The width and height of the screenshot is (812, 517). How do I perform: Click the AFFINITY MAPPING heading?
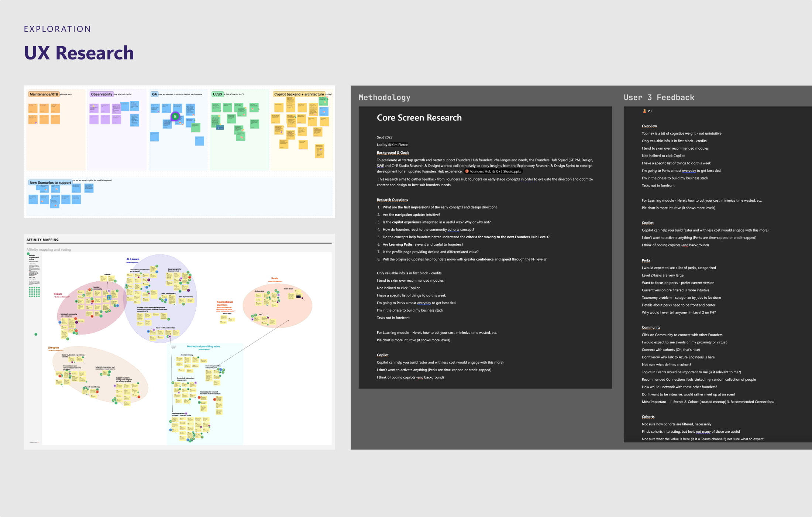(x=42, y=240)
